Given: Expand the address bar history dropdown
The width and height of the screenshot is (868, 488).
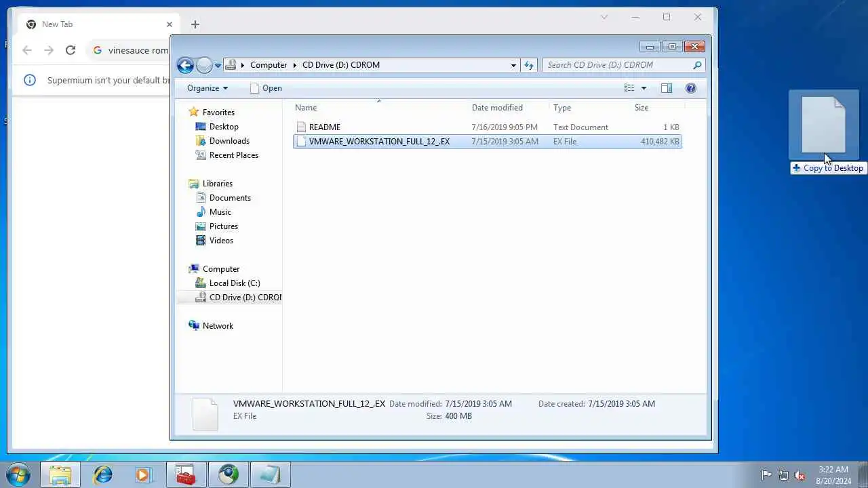Looking at the screenshot, I should tap(513, 65).
